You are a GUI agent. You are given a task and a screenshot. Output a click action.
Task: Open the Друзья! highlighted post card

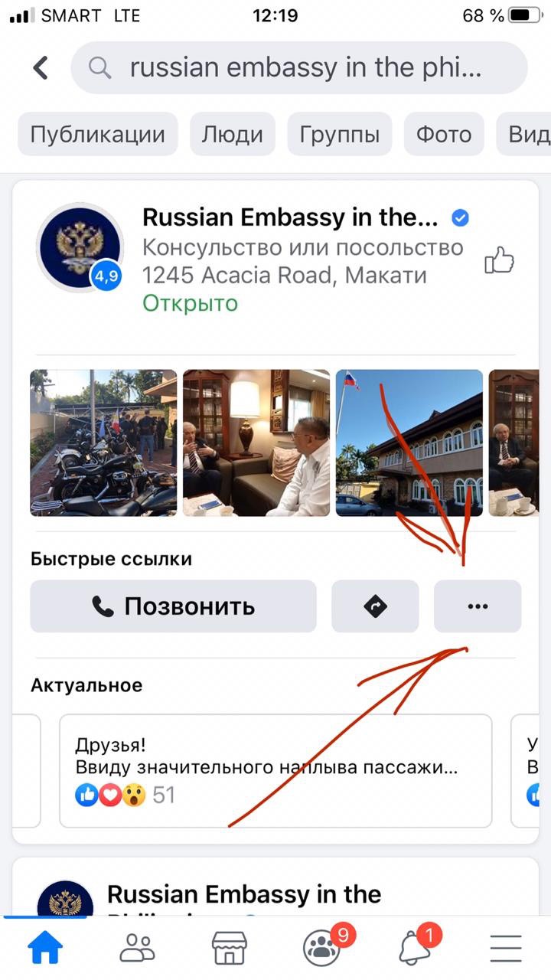[275, 771]
